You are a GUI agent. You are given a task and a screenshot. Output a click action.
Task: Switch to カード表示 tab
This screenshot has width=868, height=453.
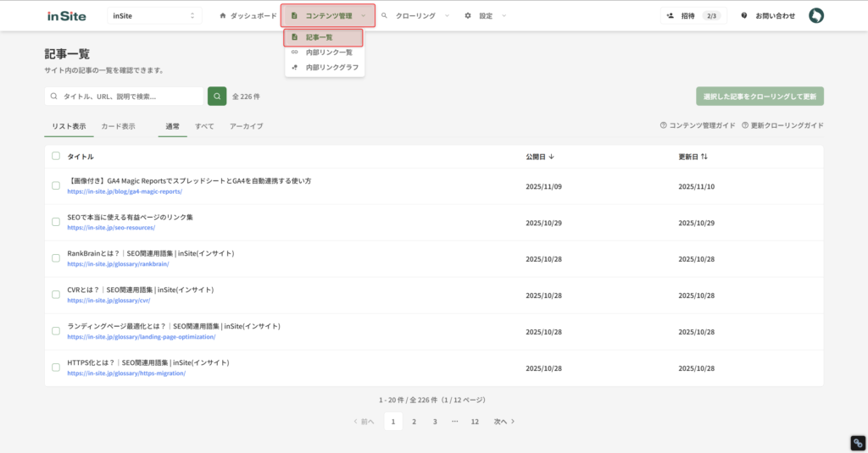pos(118,126)
